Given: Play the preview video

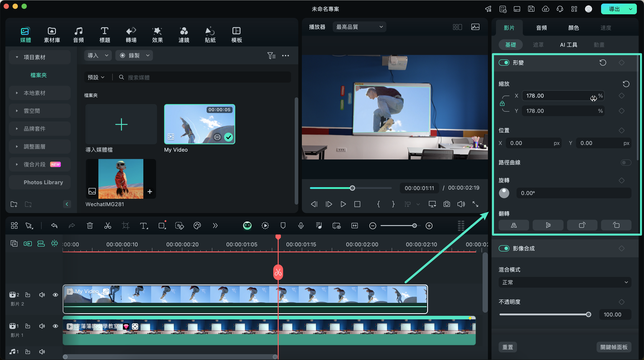Looking at the screenshot, I should tap(343, 204).
